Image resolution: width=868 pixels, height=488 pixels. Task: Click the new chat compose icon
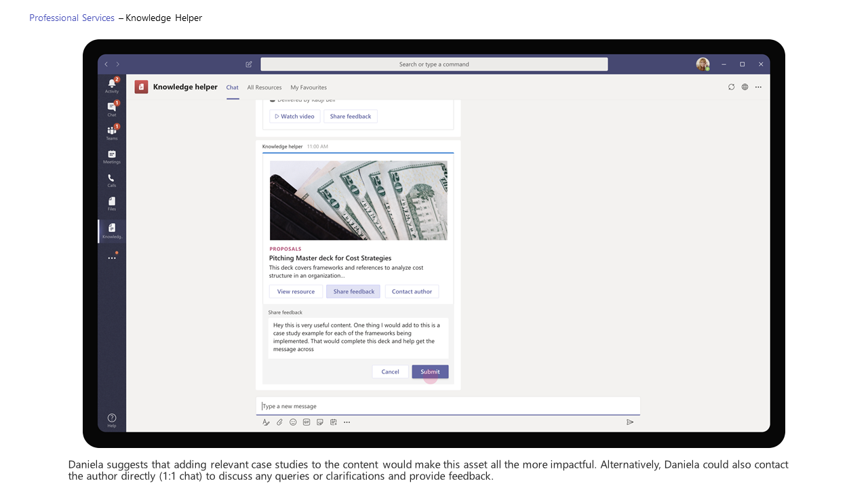pos(249,64)
